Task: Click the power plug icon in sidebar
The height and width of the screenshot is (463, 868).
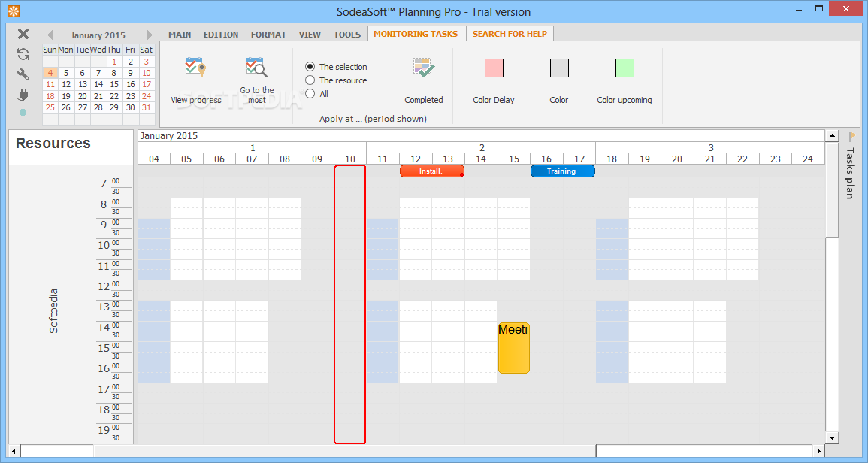Action: 23,94
